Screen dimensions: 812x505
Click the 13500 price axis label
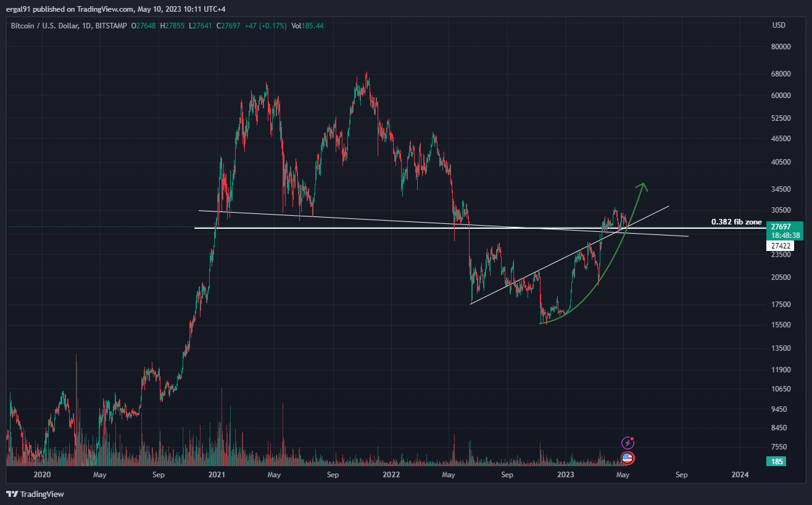click(x=781, y=348)
